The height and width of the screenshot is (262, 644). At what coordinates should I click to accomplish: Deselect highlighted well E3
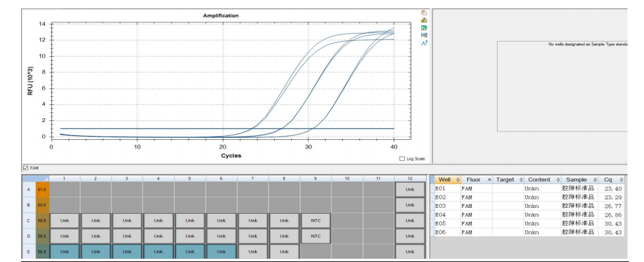127,251
